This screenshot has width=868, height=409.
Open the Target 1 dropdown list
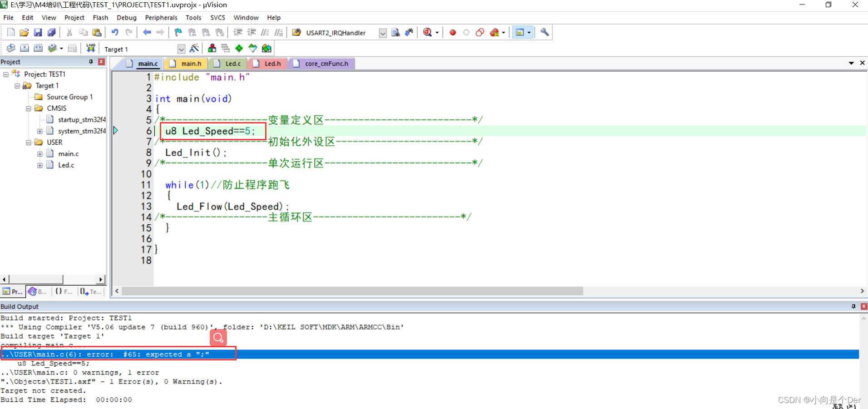pyautogui.click(x=182, y=49)
